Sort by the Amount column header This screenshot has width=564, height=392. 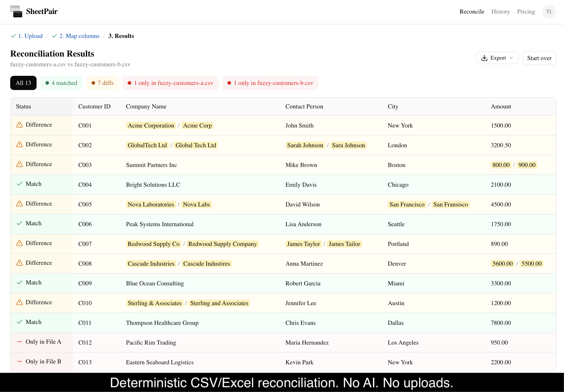[501, 106]
